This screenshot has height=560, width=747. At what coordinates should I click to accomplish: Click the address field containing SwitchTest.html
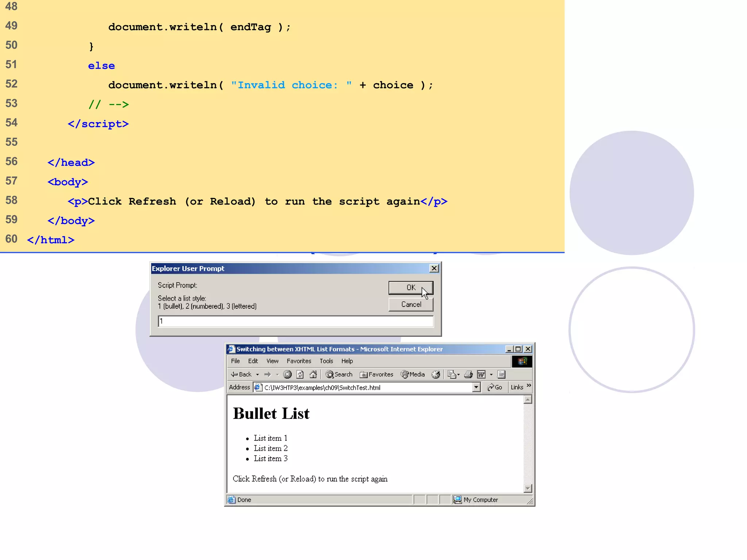(x=367, y=388)
